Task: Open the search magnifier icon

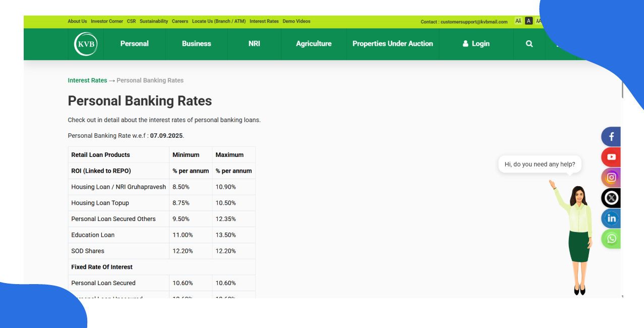Action: [529, 44]
